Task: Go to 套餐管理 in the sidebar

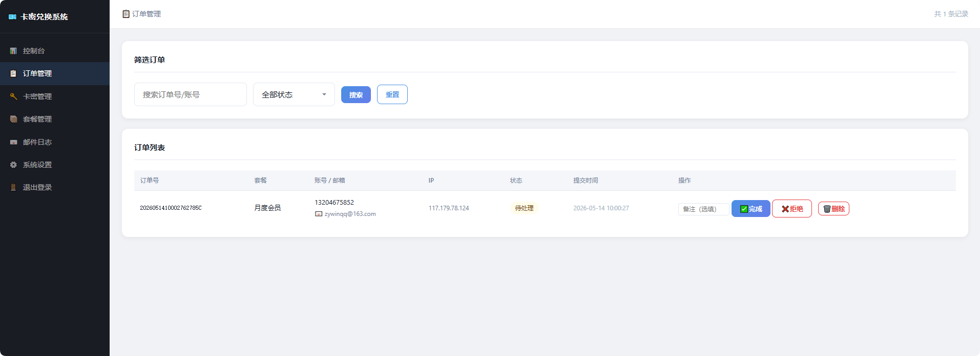Action: [x=55, y=119]
